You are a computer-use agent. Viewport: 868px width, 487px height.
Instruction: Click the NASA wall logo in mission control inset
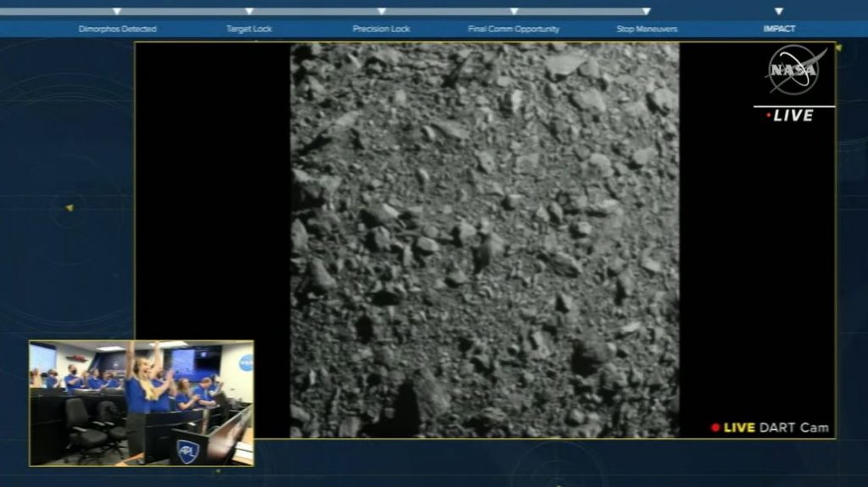(246, 362)
